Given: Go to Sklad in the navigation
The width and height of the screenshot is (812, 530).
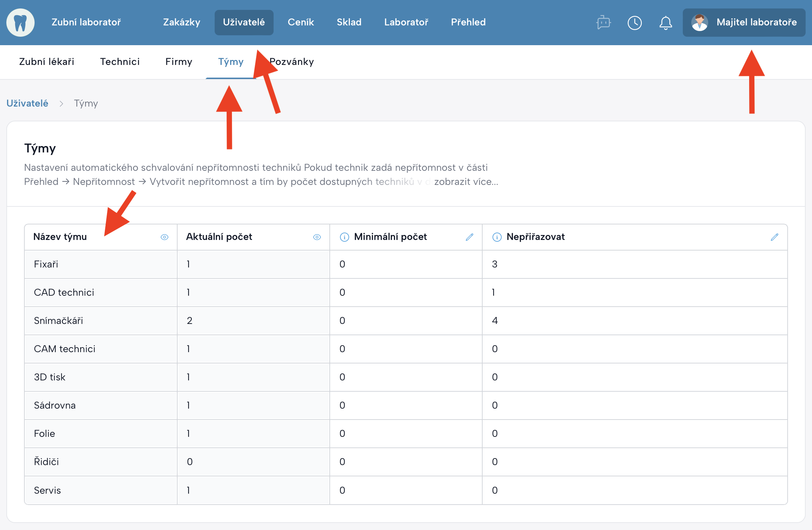Looking at the screenshot, I should (349, 23).
